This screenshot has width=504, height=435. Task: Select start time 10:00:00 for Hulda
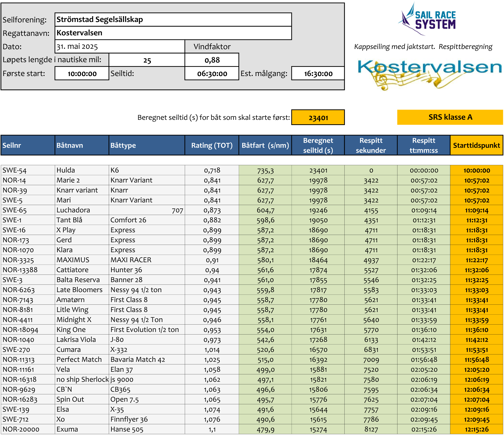pos(476,170)
